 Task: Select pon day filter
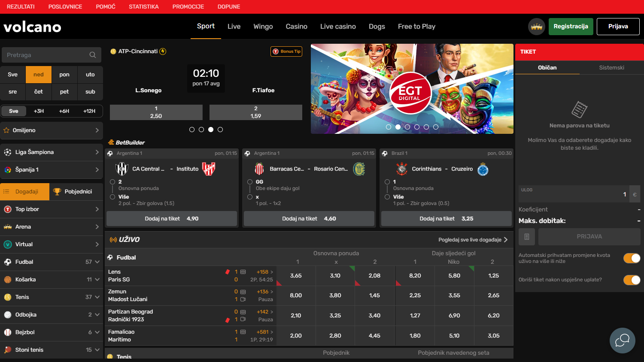tap(64, 75)
